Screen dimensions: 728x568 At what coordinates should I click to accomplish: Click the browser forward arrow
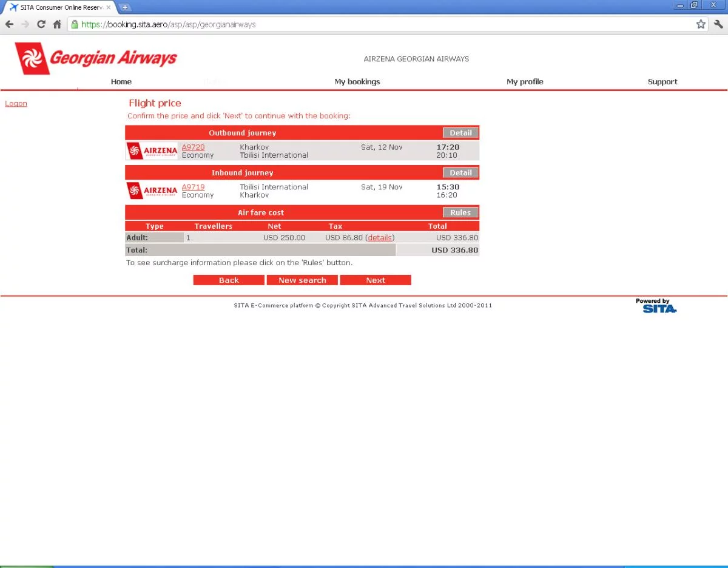[25, 24]
